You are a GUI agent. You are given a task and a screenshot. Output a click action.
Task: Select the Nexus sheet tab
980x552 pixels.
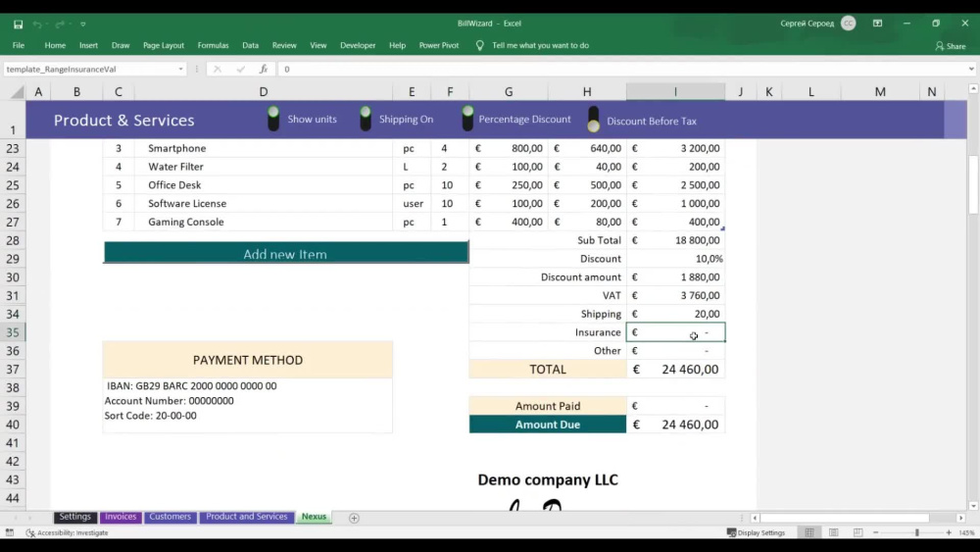(x=314, y=517)
